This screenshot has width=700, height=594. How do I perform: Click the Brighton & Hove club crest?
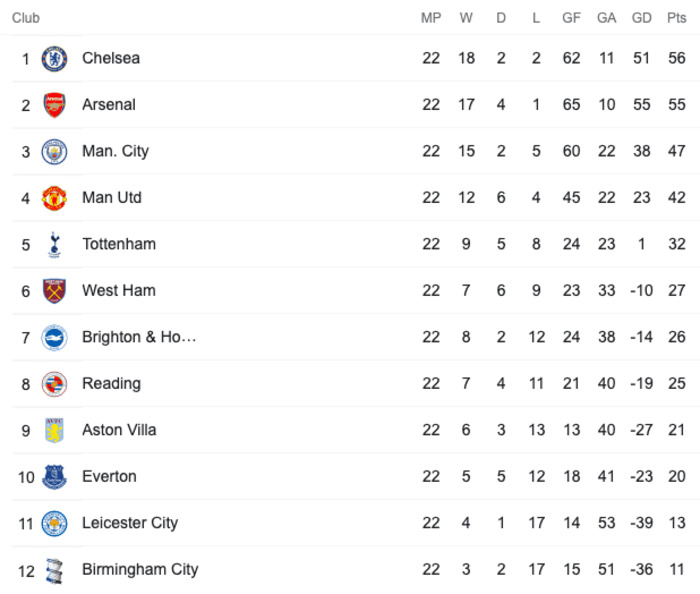[x=54, y=337]
